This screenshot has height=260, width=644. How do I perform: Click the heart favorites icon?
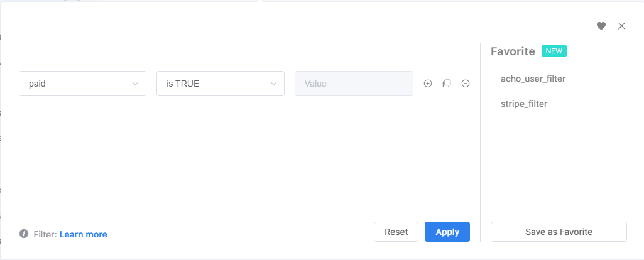(601, 26)
